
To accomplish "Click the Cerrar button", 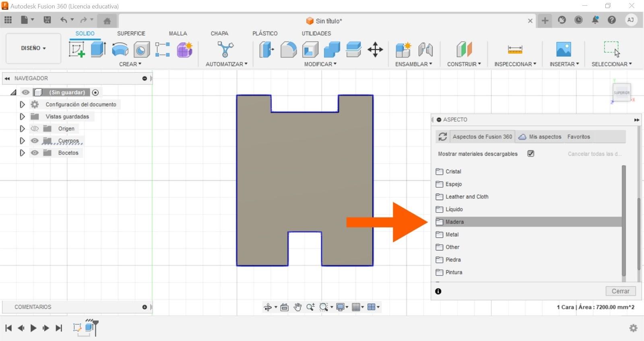I will pyautogui.click(x=621, y=291).
